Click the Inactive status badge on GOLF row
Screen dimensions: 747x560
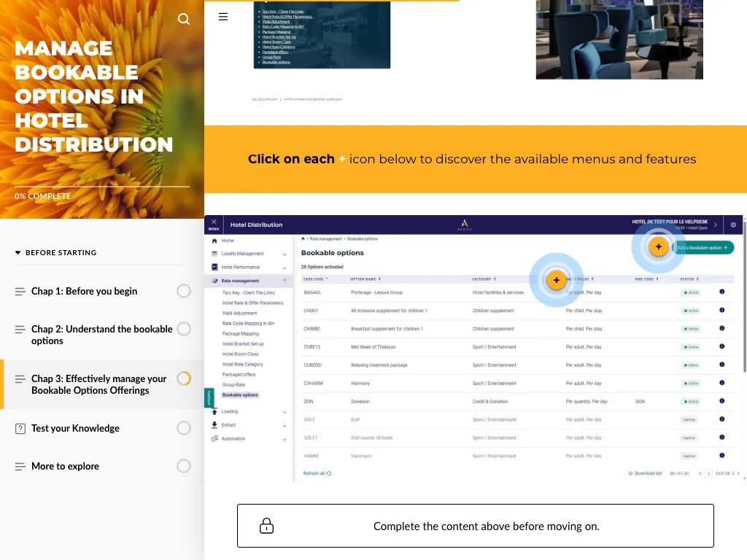tap(689, 420)
